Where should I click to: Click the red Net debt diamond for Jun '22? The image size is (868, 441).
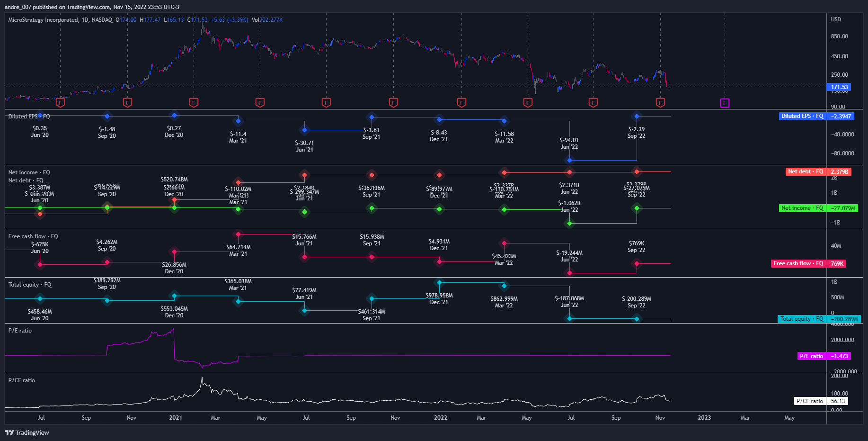pyautogui.click(x=569, y=172)
